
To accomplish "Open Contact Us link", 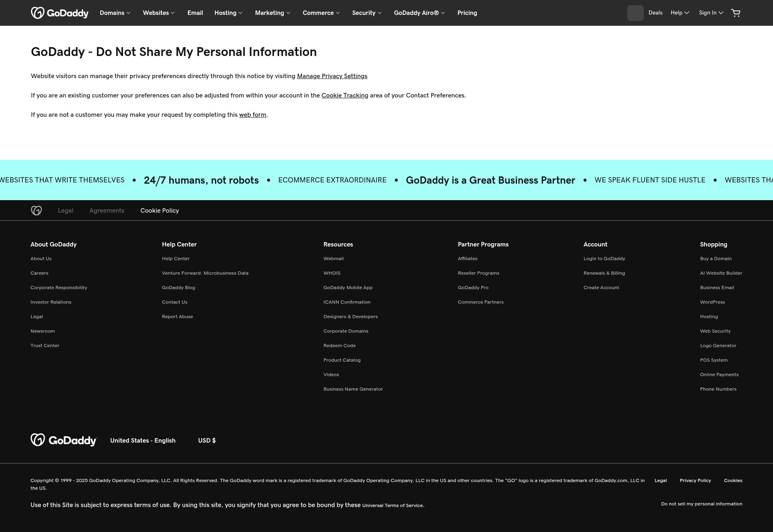I will click(174, 302).
